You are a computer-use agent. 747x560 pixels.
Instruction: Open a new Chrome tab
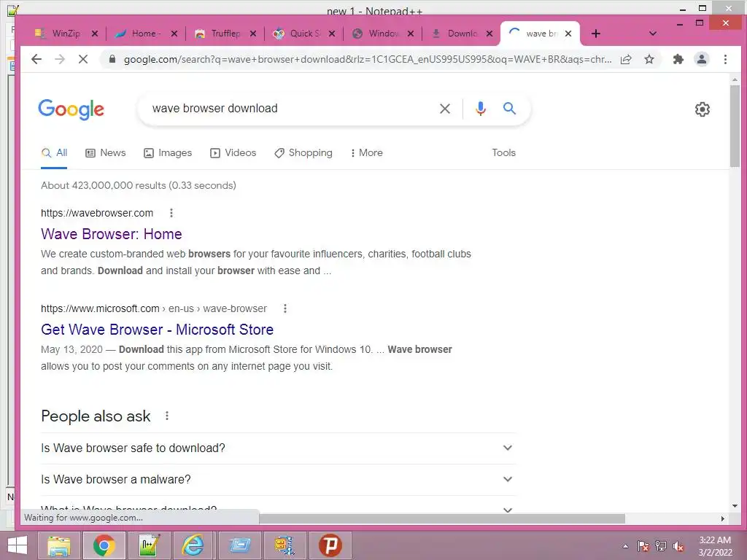click(x=595, y=34)
